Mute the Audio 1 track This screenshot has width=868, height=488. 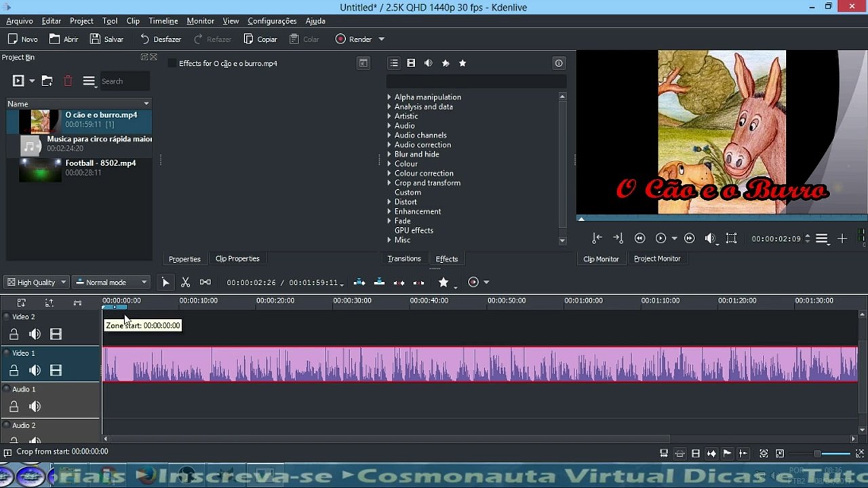35,407
